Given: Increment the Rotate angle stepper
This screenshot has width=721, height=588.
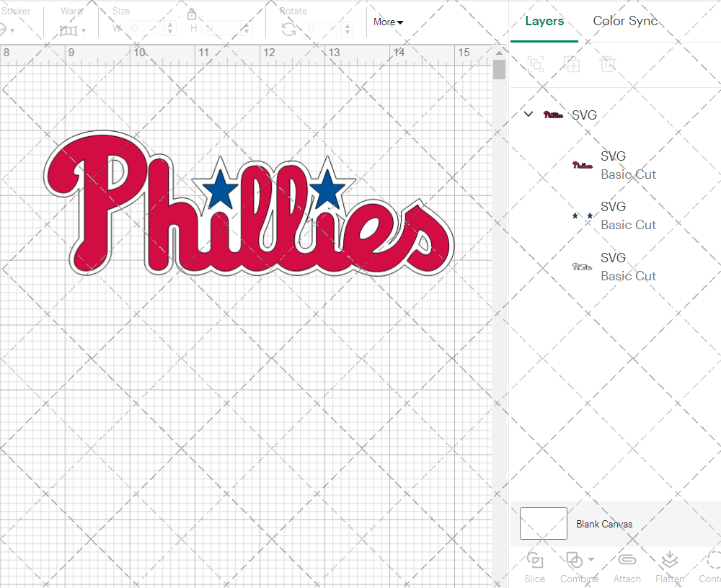Looking at the screenshot, I should point(349,25).
